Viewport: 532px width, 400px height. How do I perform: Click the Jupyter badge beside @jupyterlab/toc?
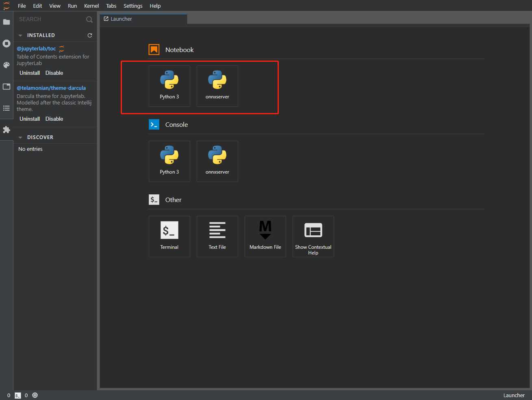[62, 49]
